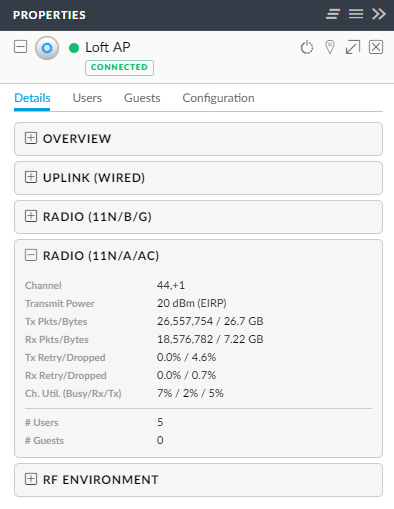Locate device with the map pin icon
Image resolution: width=394 pixels, height=509 pixels.
(330, 47)
